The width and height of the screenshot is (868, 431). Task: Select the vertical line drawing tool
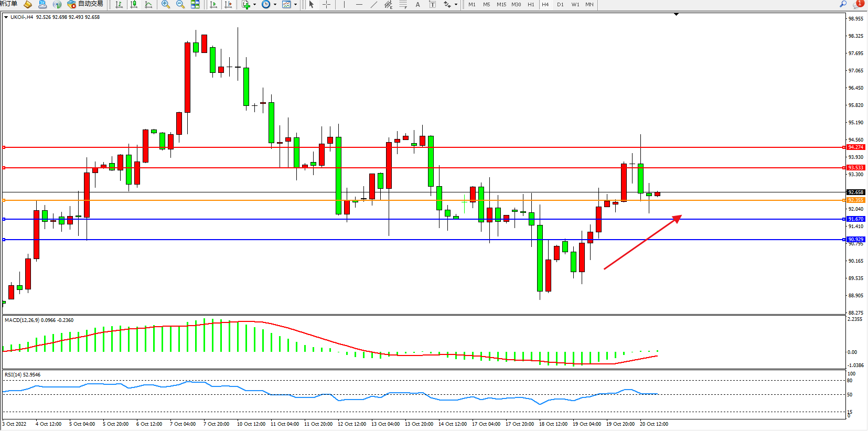(344, 4)
